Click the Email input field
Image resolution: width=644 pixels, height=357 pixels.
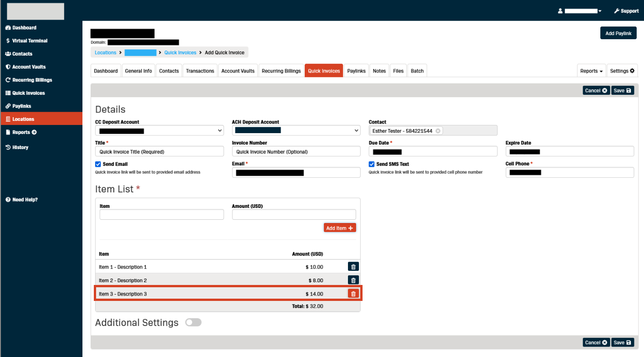coord(296,172)
